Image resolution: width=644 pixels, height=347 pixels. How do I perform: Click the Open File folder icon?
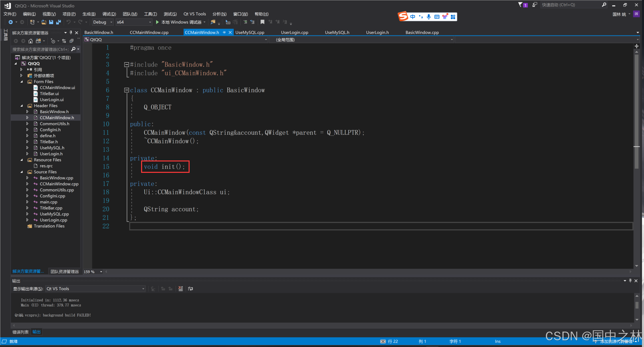point(44,22)
